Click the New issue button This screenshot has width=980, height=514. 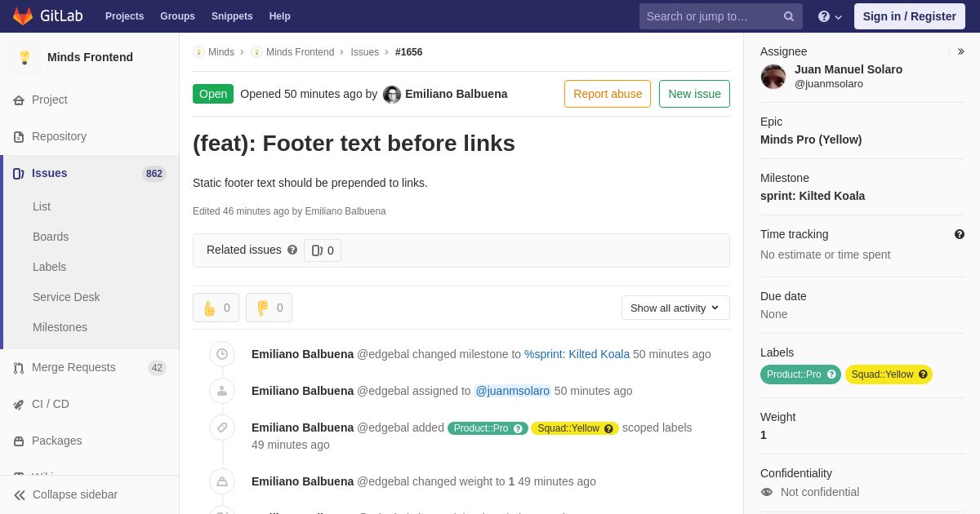coord(694,94)
